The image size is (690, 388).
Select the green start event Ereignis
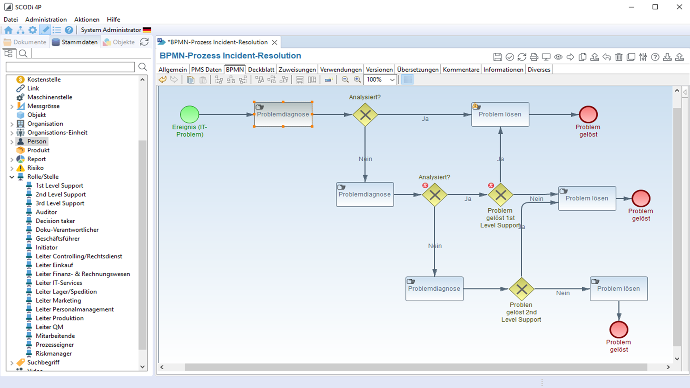190,114
